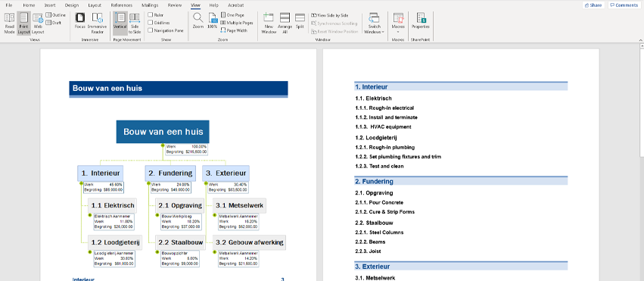Open the Design tab
This screenshot has width=644, height=281.
[71, 5]
